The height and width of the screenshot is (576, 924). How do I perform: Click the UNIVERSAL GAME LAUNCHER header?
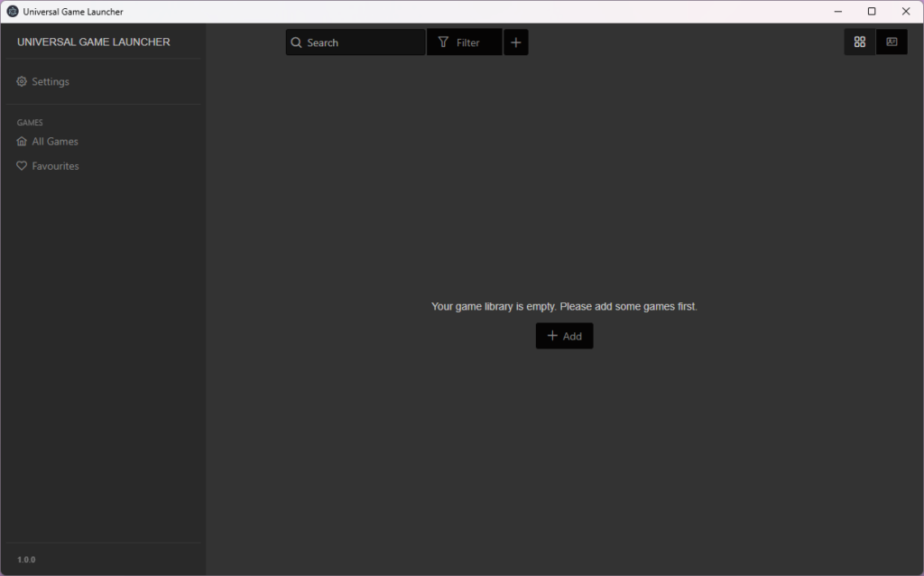click(x=94, y=42)
